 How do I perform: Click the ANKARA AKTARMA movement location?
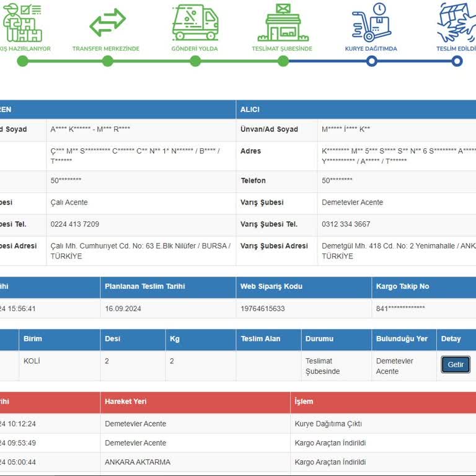coord(138,462)
